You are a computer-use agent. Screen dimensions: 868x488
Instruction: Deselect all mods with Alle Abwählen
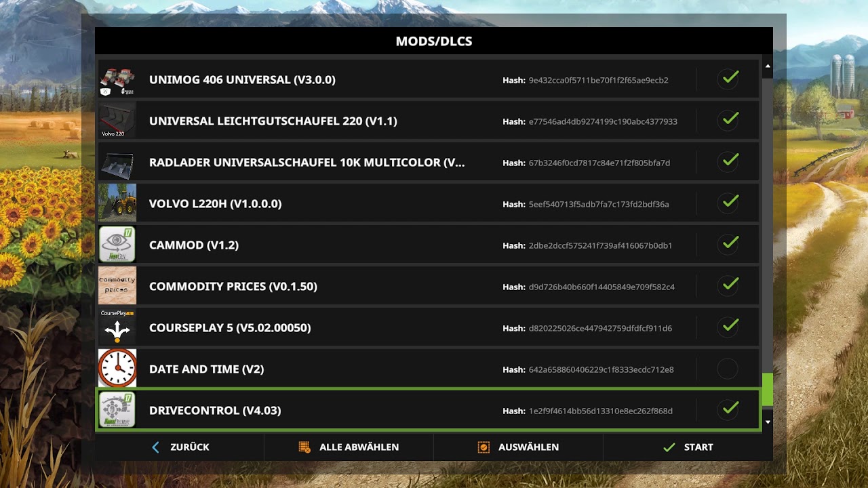pyautogui.click(x=349, y=447)
